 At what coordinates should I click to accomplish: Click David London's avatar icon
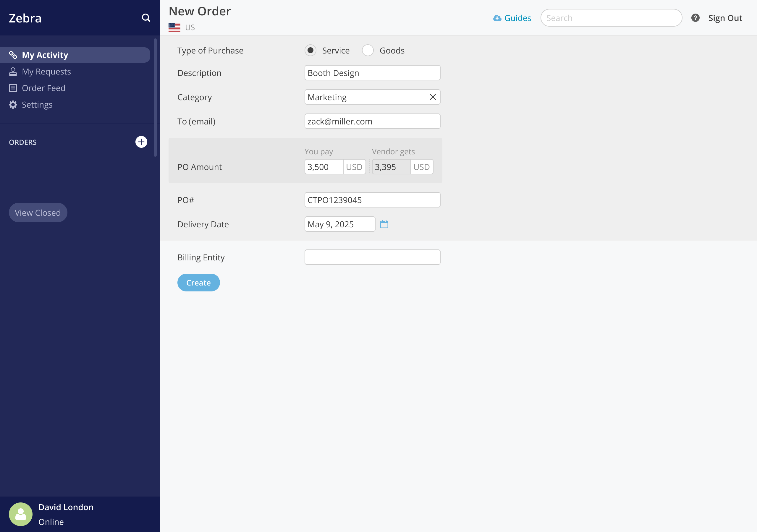pyautogui.click(x=21, y=514)
